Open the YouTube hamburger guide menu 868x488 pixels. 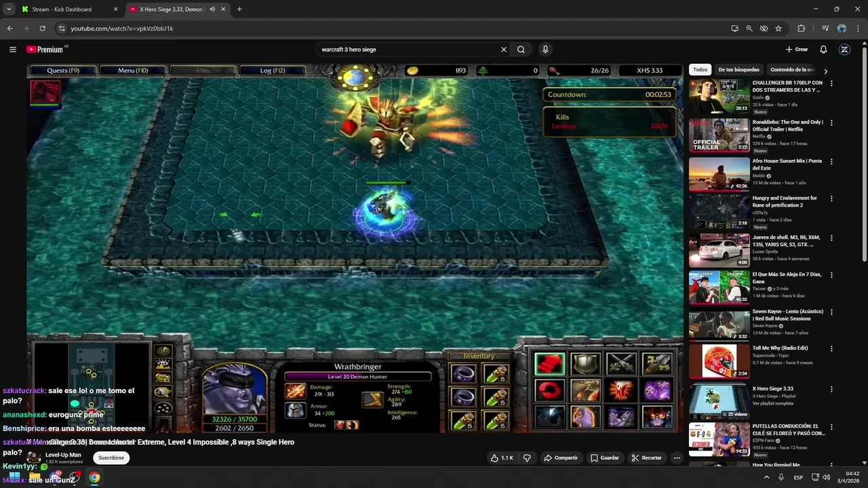click(12, 49)
